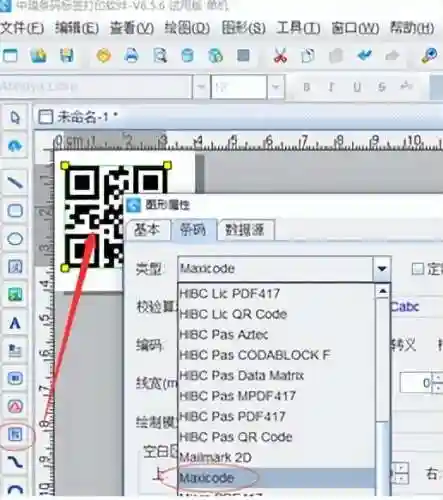Click the Copy icon

pyautogui.click(x=308, y=56)
